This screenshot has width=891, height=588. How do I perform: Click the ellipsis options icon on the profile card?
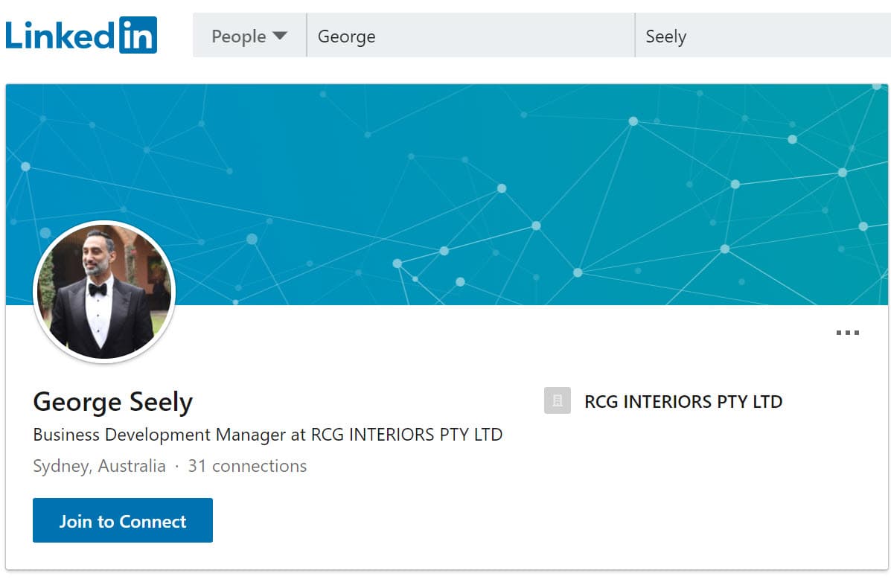pos(847,333)
